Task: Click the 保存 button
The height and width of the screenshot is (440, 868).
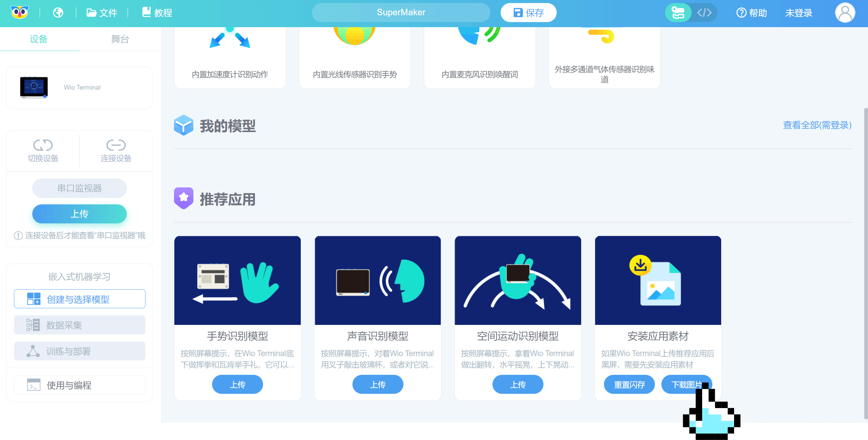Action: [528, 13]
